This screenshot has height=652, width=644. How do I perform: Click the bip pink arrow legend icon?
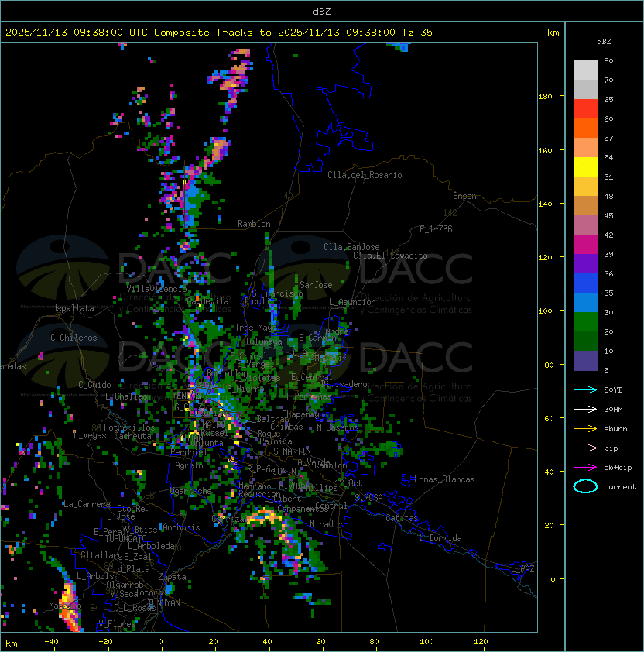coord(585,448)
